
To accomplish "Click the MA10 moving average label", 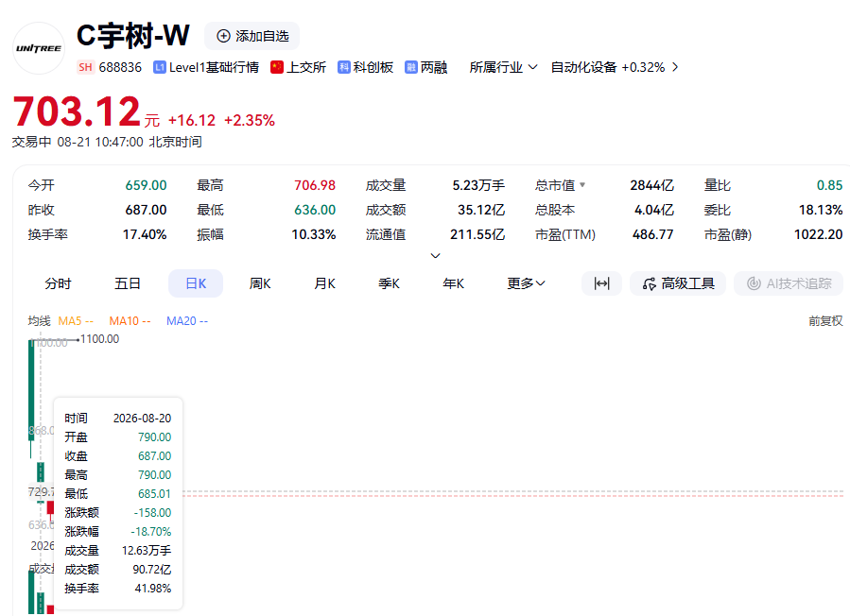I will tap(130, 320).
